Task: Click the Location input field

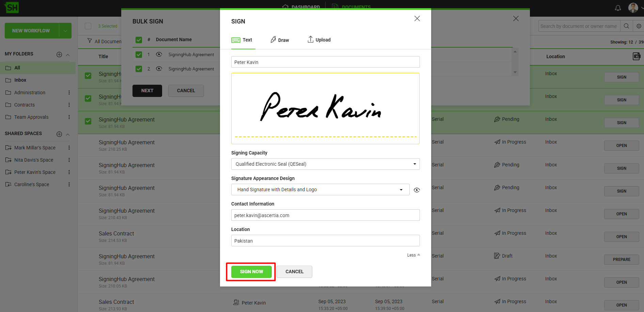Action: [325, 241]
